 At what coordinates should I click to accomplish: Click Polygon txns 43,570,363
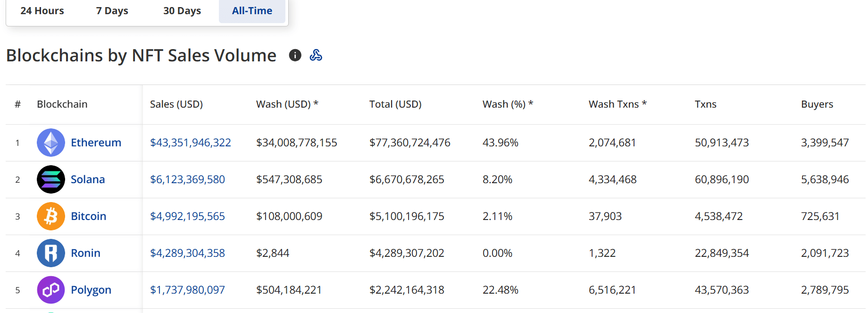pyautogui.click(x=722, y=290)
